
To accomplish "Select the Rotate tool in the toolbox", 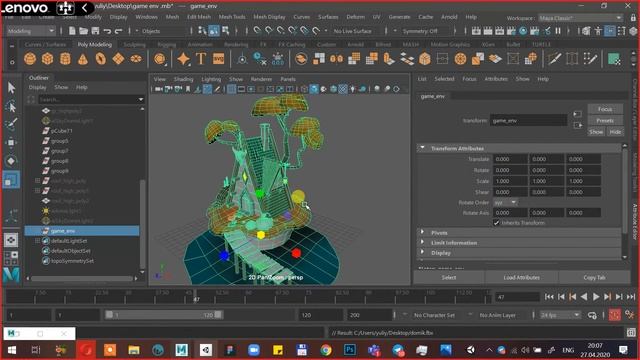I will [x=11, y=161].
